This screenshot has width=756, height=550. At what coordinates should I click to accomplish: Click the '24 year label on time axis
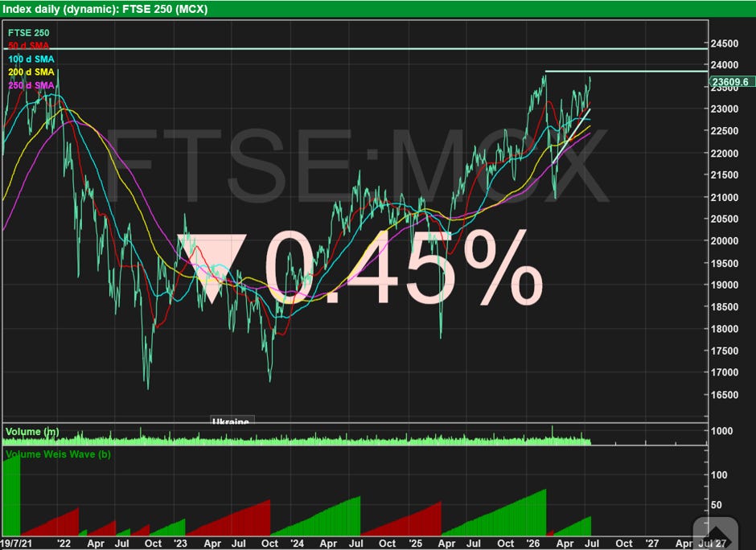tap(297, 544)
